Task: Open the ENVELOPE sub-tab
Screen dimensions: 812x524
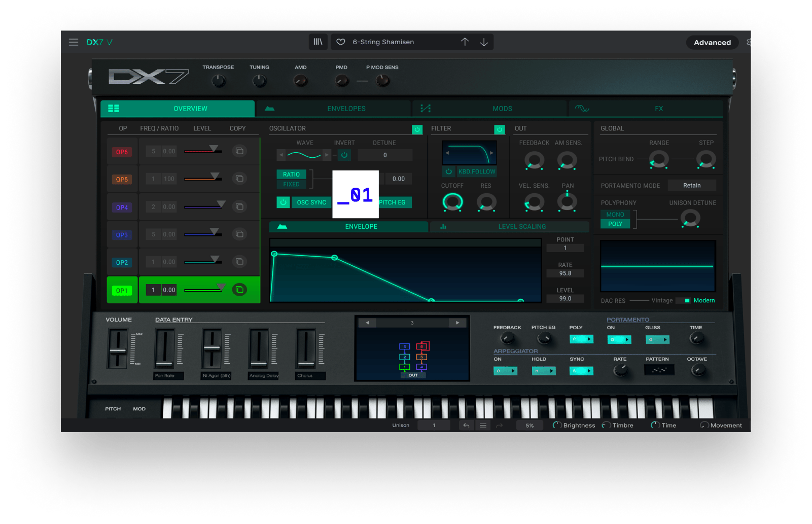Action: (348, 226)
